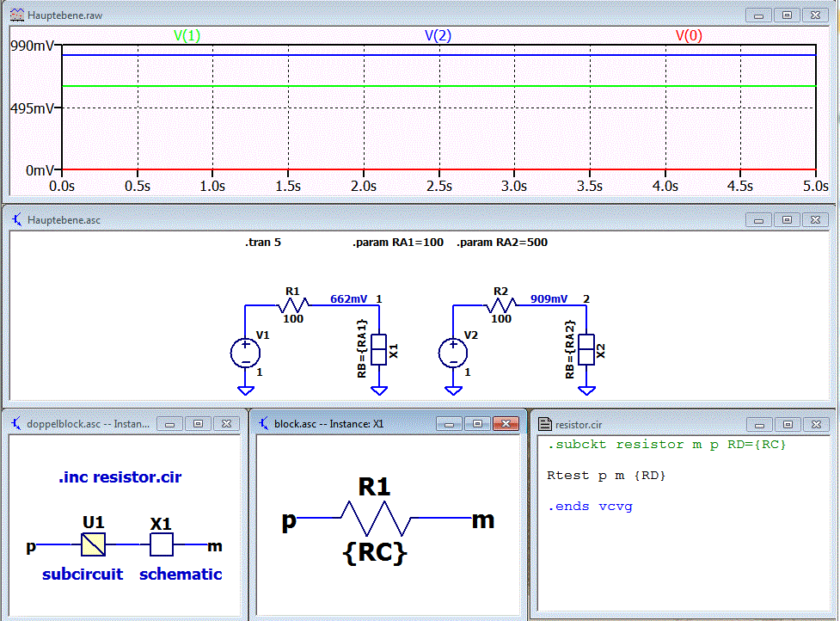Click the 909mV node voltage label
The height and width of the screenshot is (621, 840).
549,299
